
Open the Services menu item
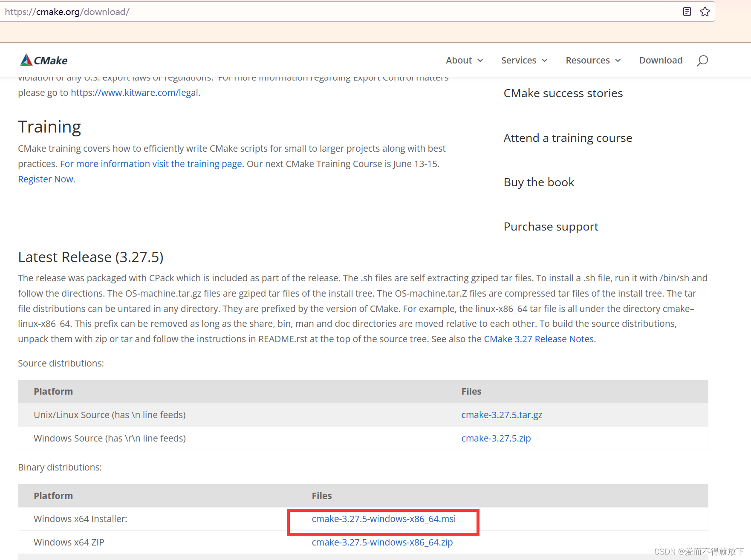[519, 60]
